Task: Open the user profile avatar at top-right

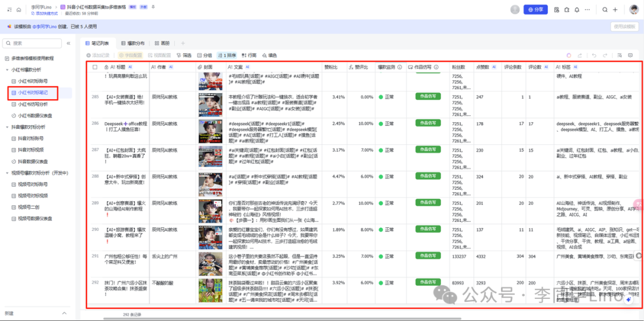Action: point(633,10)
